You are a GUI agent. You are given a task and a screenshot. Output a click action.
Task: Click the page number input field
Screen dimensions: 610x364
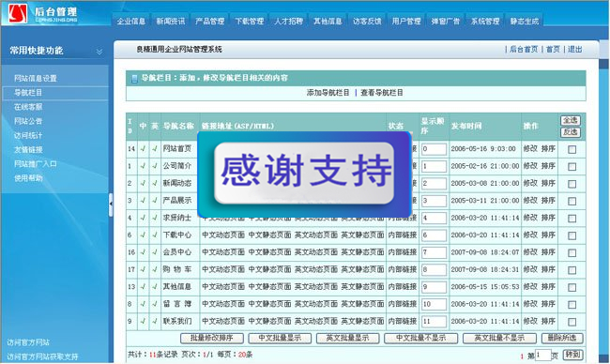coord(543,355)
